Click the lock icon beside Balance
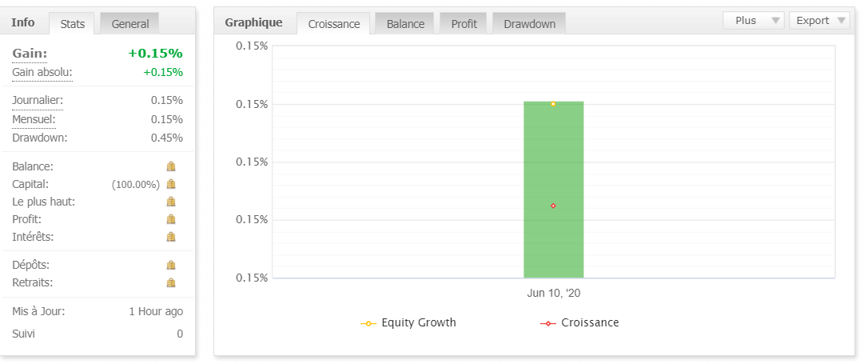The height and width of the screenshot is (364, 868). 170,166
